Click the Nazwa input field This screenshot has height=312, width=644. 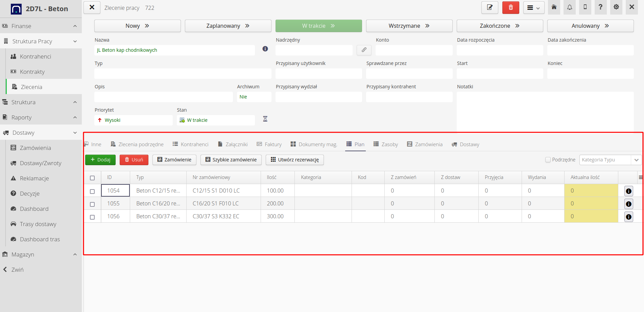pyautogui.click(x=174, y=50)
